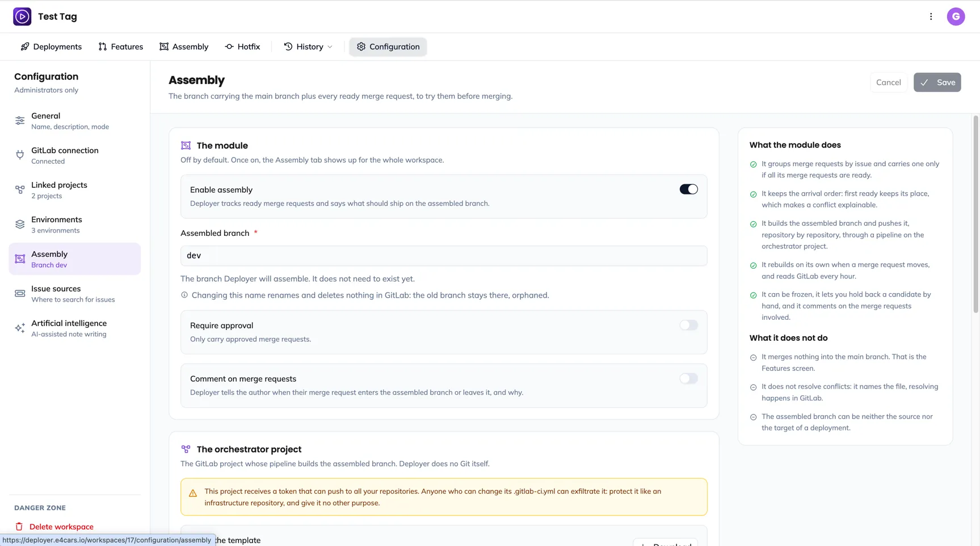Click the Issue sources ticket icon

click(x=20, y=294)
